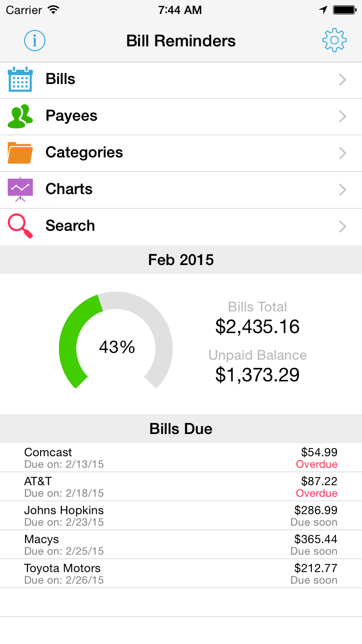362x644 pixels.
Task: Open the Search menu row
Action: (x=181, y=226)
